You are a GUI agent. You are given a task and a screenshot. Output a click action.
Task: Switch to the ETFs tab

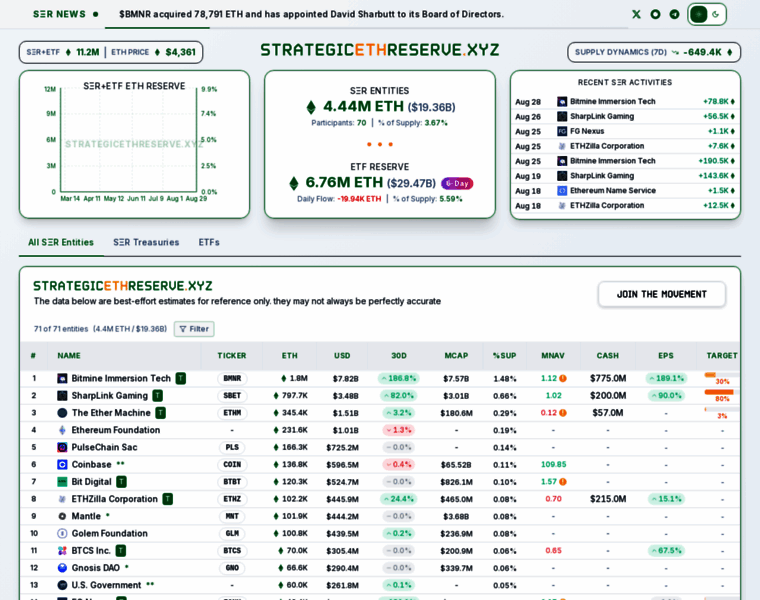209,242
